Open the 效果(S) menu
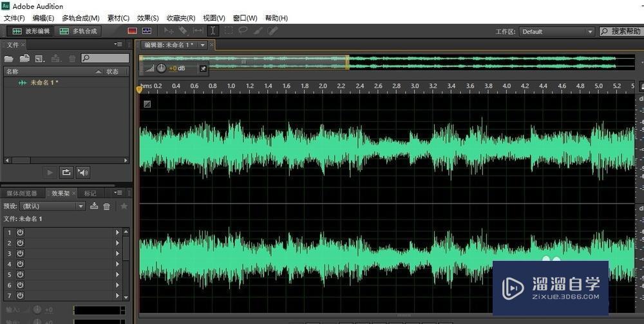The image size is (644, 324). (x=148, y=18)
